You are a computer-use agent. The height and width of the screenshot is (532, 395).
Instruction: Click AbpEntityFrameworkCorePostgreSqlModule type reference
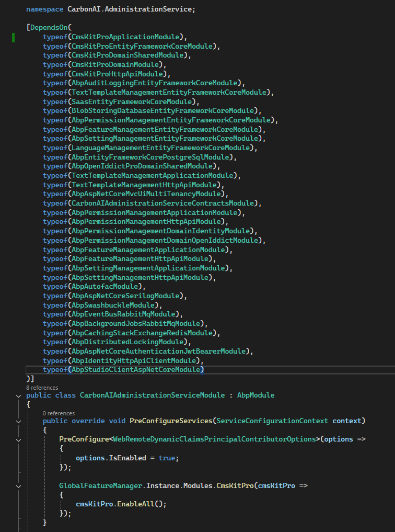(x=150, y=157)
